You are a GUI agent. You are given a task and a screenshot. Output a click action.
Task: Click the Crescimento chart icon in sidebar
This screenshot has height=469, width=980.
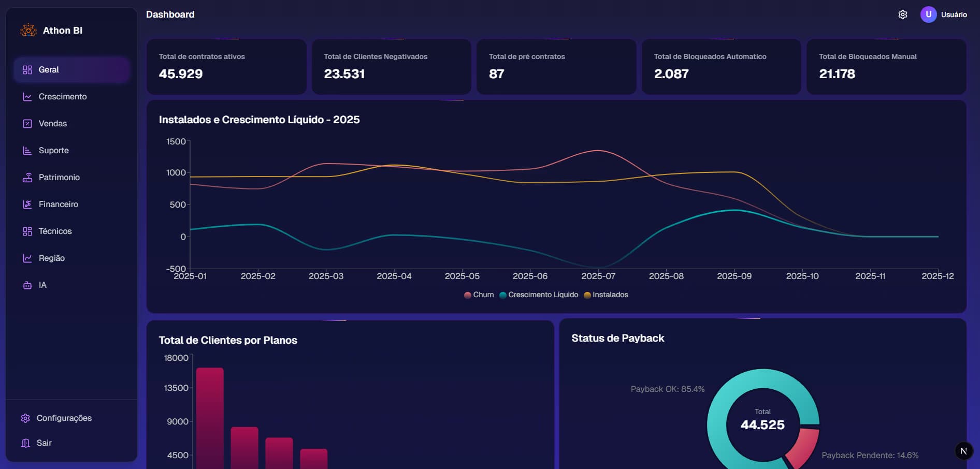[27, 97]
